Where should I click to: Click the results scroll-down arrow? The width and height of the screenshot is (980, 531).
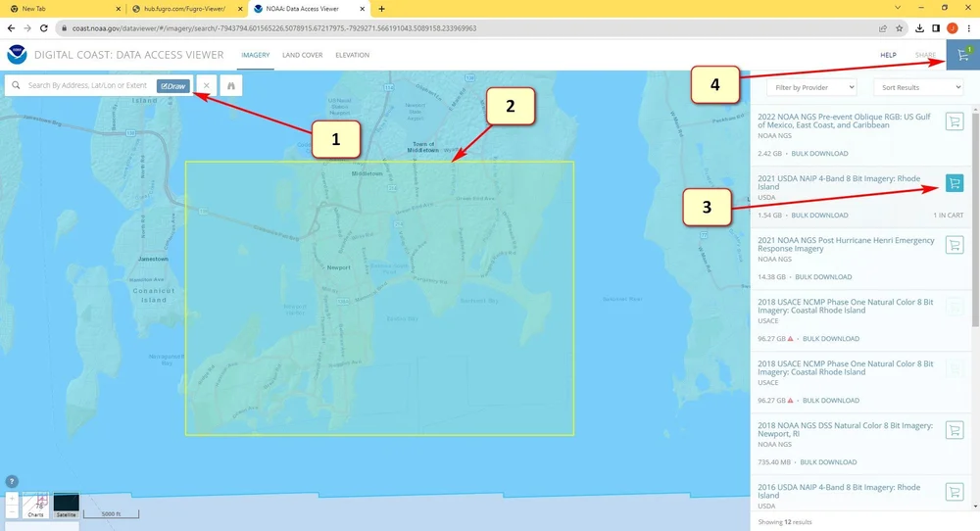[976, 507]
